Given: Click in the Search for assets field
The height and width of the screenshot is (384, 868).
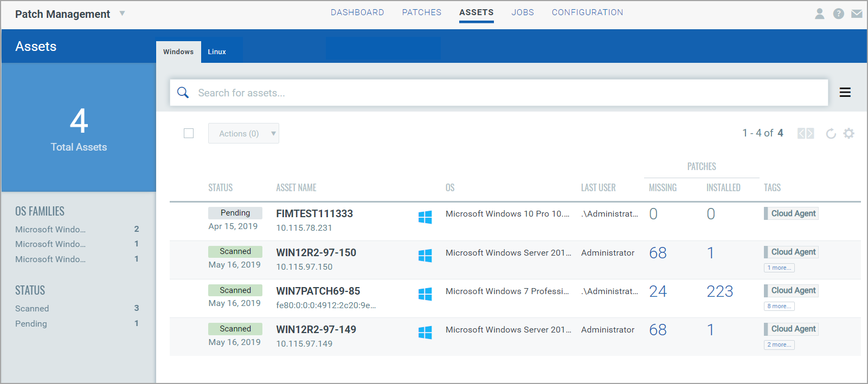Looking at the screenshot, I should pos(499,93).
